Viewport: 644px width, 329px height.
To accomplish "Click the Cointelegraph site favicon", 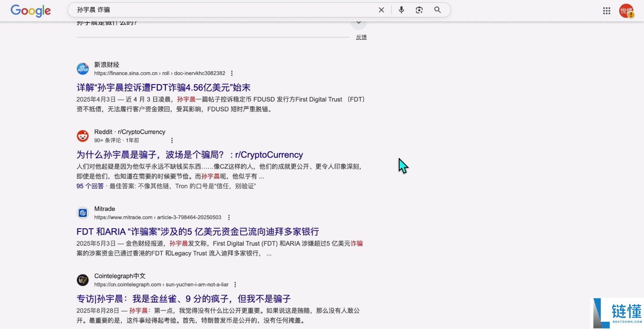I will pyautogui.click(x=82, y=280).
